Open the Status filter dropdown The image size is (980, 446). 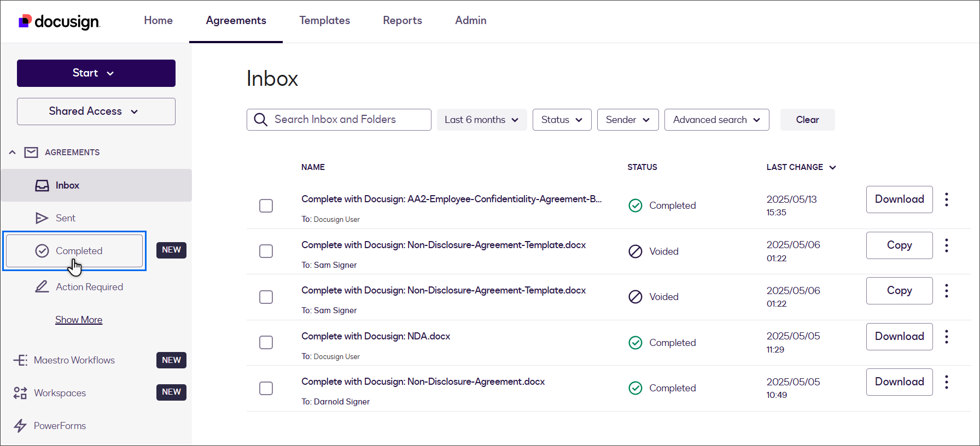[x=562, y=120]
